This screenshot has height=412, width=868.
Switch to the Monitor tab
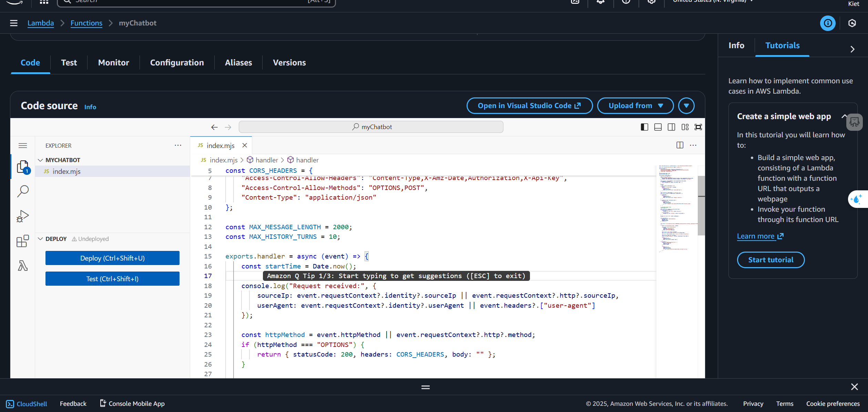coord(113,63)
